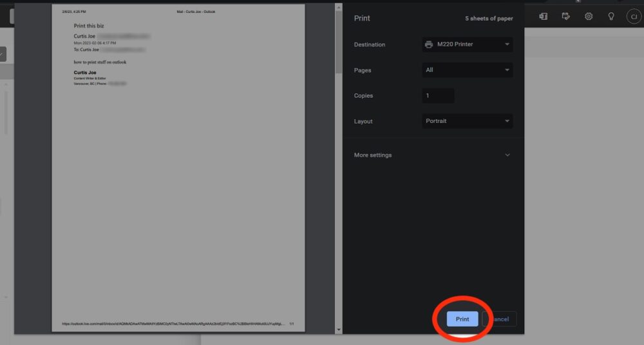Click the Copies number field
This screenshot has height=345, width=644.
click(438, 96)
